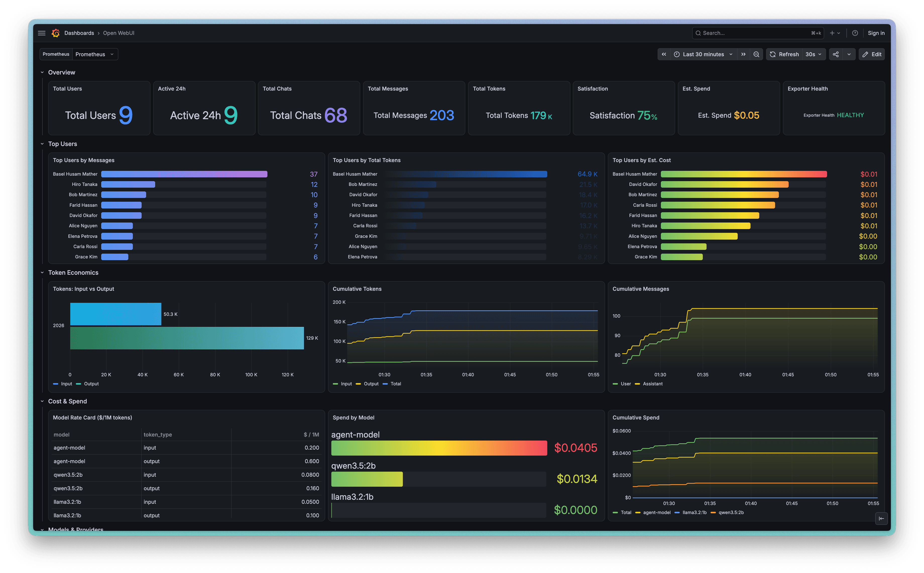Open the 30s refresh interval dropdown

point(814,54)
